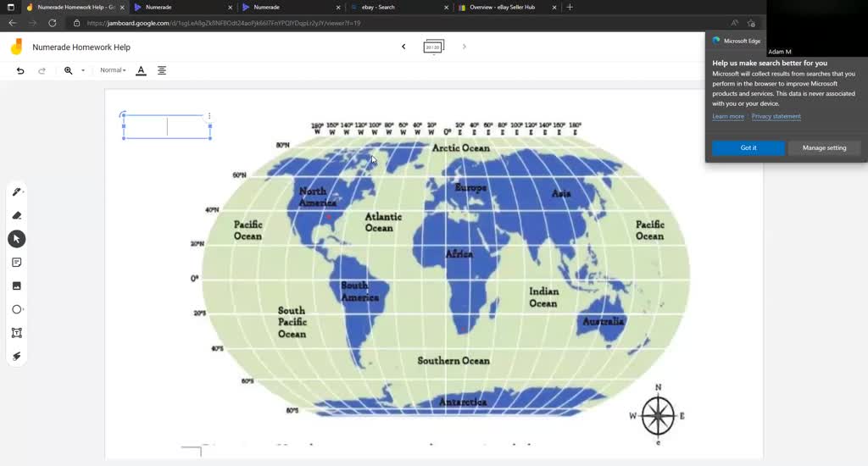Click the Australia label on map
The width and height of the screenshot is (868, 466).
(603, 321)
